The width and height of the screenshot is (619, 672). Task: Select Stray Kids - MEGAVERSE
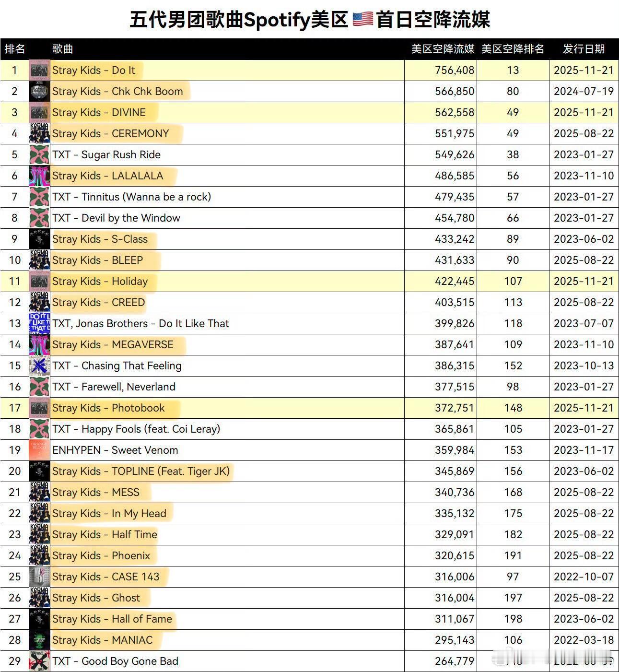pos(113,344)
